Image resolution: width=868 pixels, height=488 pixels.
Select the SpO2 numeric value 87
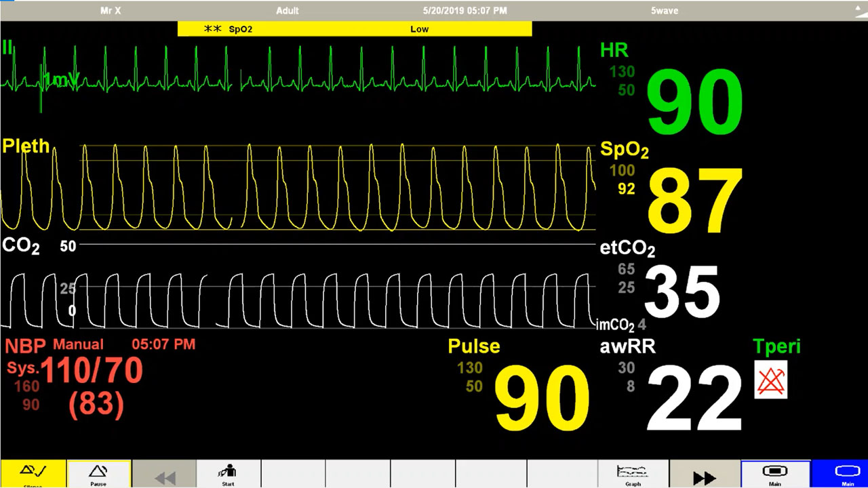click(694, 201)
